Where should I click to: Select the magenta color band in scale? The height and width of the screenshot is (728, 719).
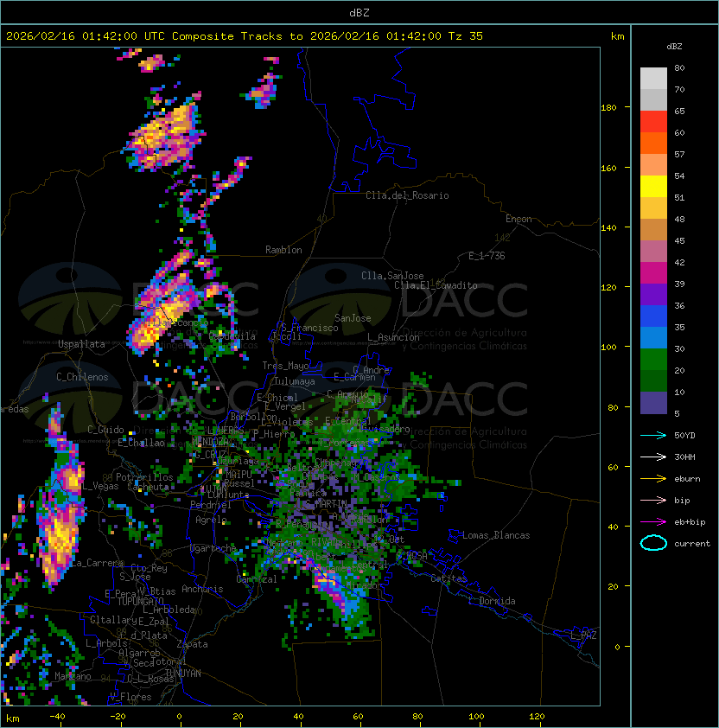pyautogui.click(x=653, y=273)
